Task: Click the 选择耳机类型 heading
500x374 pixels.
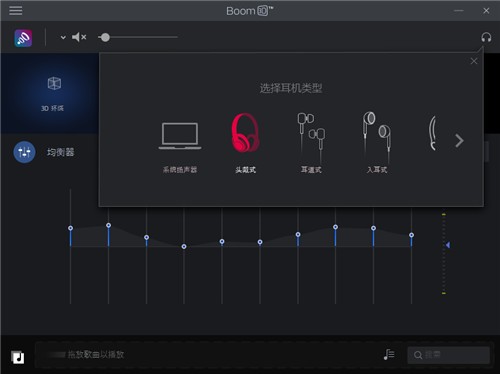Action: coord(291,88)
